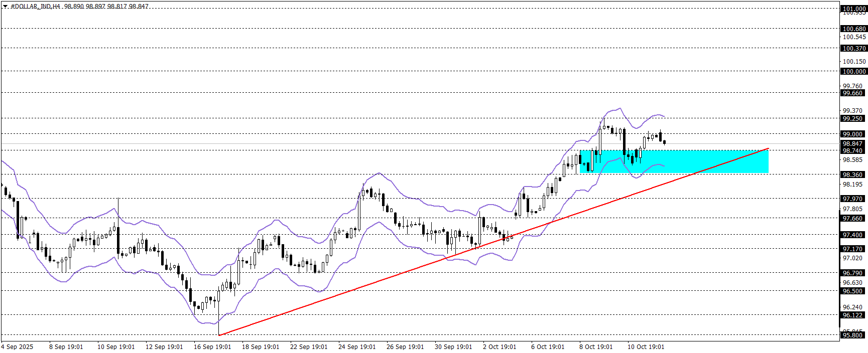Image resolution: width=868 pixels, height=353 pixels.
Task: Click the 95.800 price level label
Action: pyautogui.click(x=852, y=335)
